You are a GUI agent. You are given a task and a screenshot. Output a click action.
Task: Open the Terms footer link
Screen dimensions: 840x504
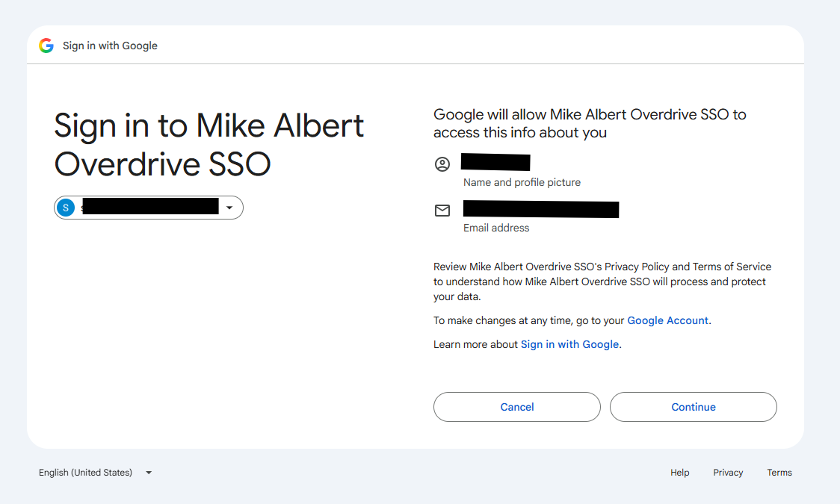point(779,473)
